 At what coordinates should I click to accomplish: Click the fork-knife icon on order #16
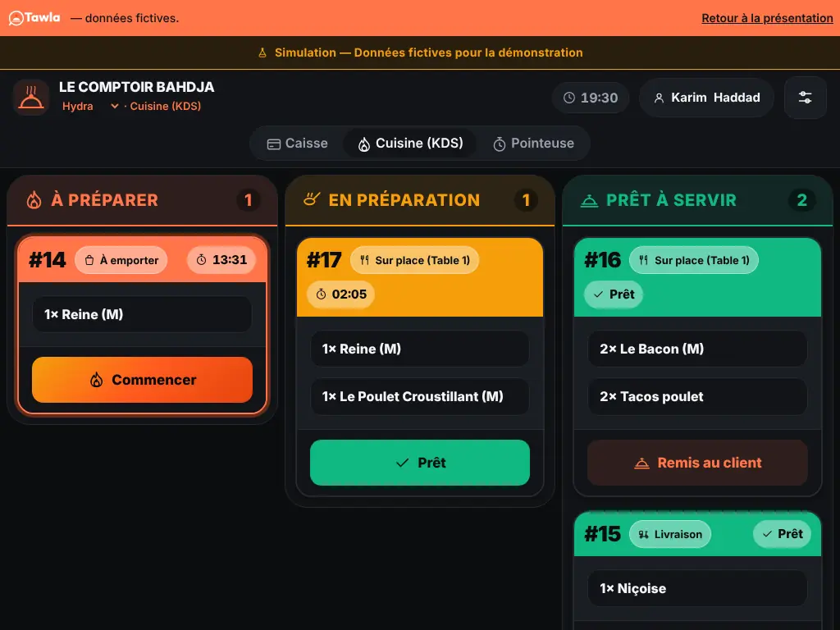[x=643, y=260]
